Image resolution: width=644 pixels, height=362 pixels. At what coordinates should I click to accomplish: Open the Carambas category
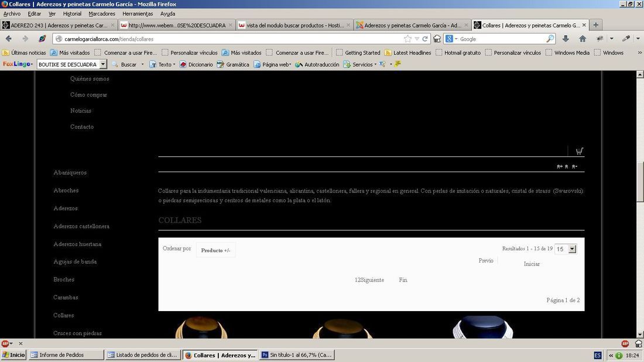[66, 297]
